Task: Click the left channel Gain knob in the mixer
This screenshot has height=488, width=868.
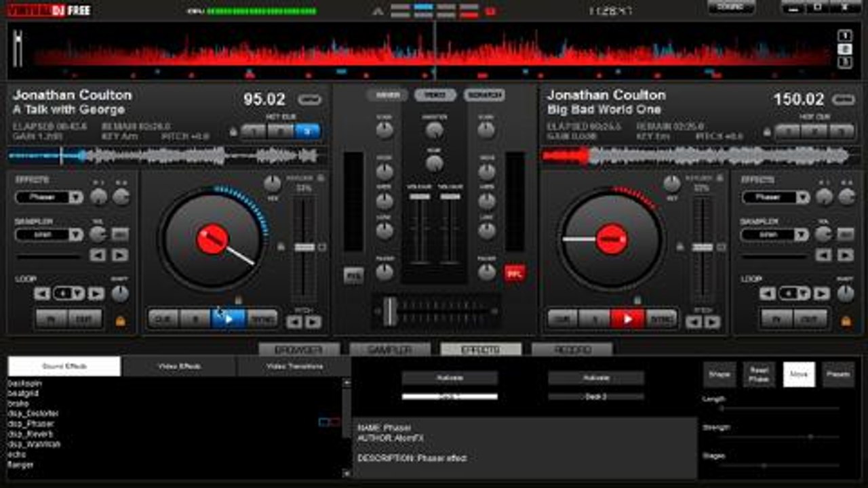Action: [384, 130]
